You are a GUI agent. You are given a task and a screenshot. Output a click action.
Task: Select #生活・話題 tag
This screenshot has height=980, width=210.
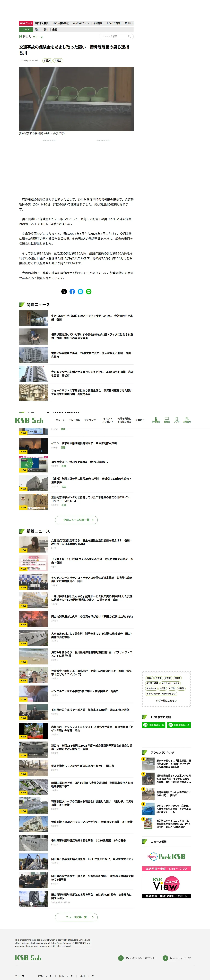152,683
